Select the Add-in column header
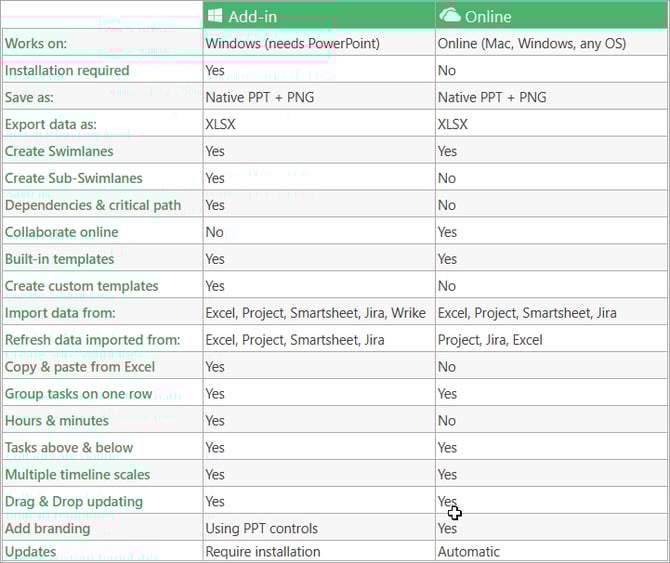The height and width of the screenshot is (563, 670). (x=319, y=16)
